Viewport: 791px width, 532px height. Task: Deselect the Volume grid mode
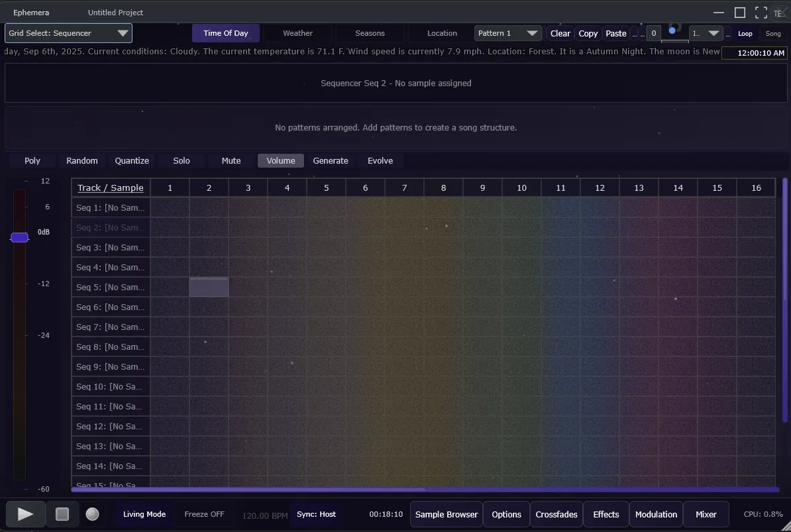(280, 160)
